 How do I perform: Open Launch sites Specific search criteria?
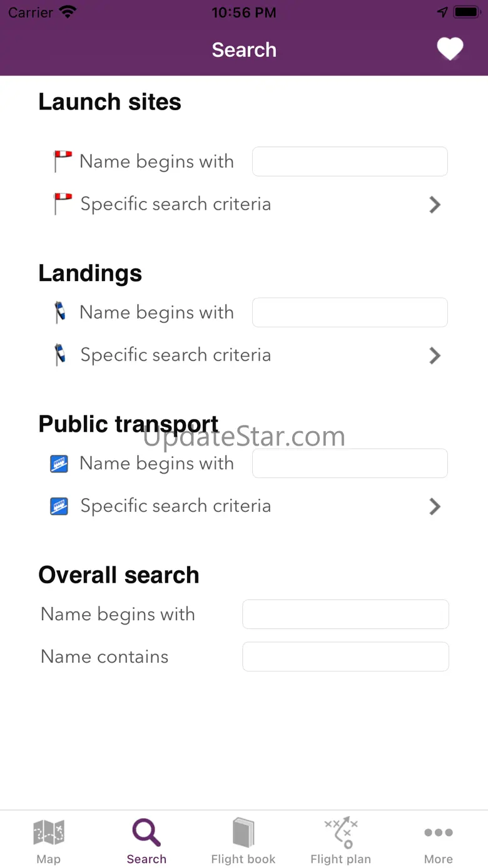tap(176, 204)
